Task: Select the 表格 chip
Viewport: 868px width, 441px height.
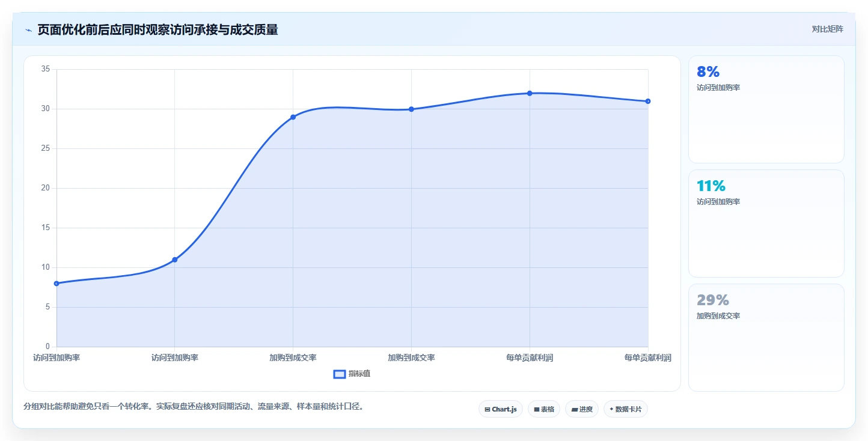Action: pos(544,409)
